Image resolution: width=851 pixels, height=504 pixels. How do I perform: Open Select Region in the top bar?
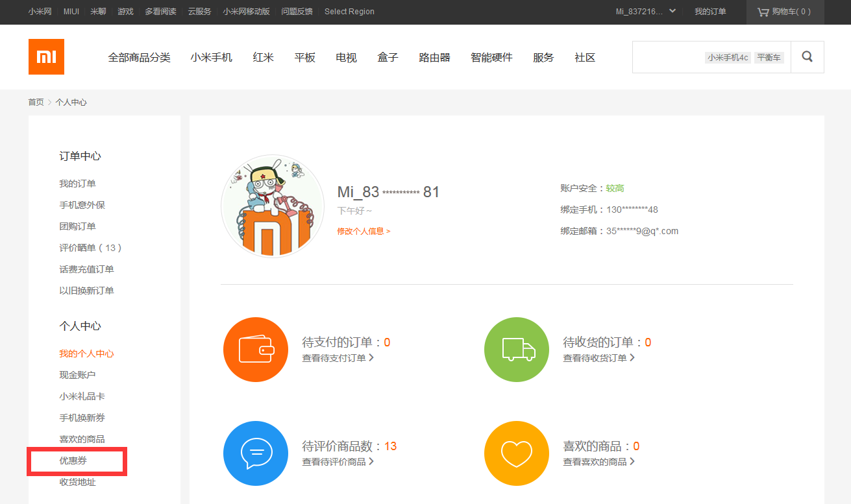(349, 12)
